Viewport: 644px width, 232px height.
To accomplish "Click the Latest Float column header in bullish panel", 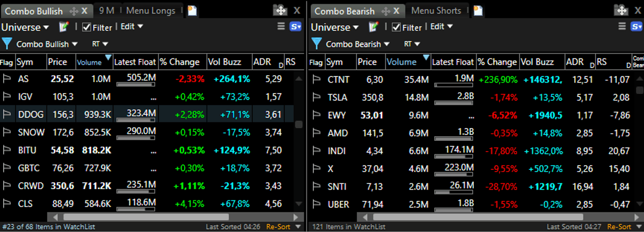I will coord(135,62).
